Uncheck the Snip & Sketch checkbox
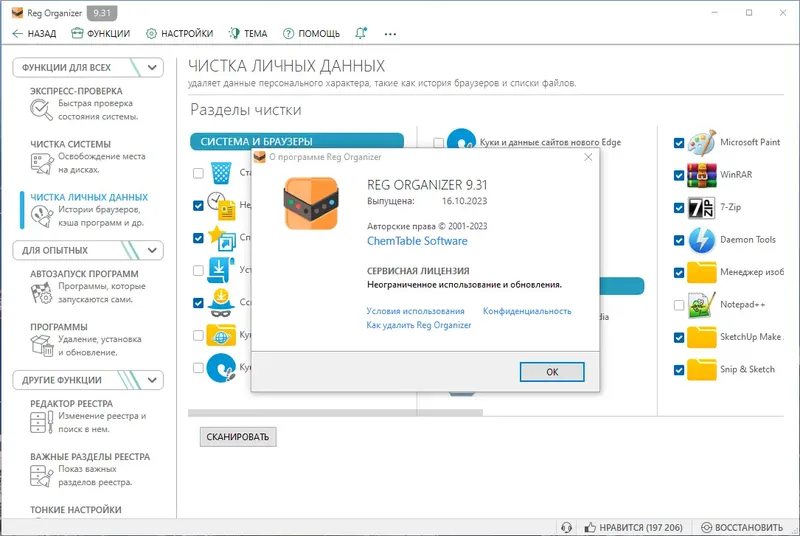 coord(679,370)
